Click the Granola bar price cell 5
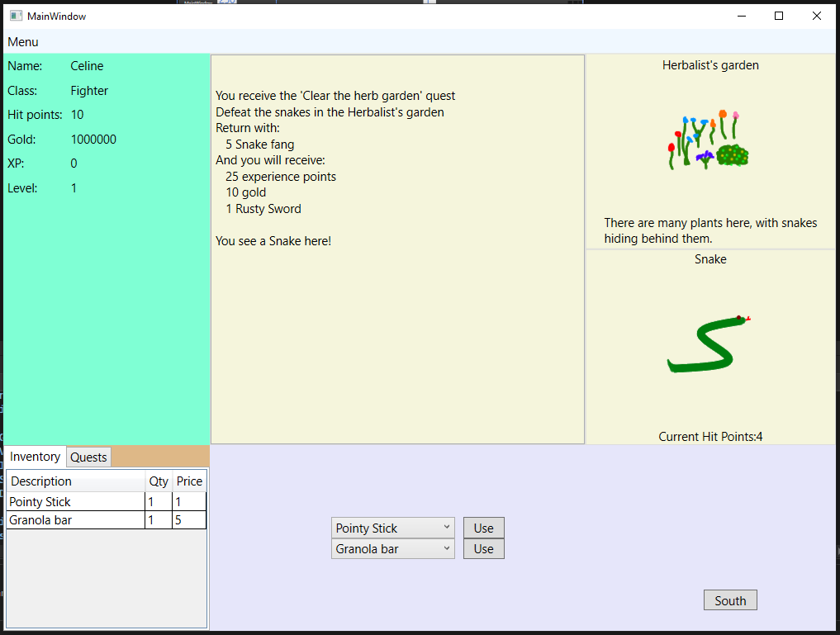This screenshot has width=840, height=635. pos(189,520)
